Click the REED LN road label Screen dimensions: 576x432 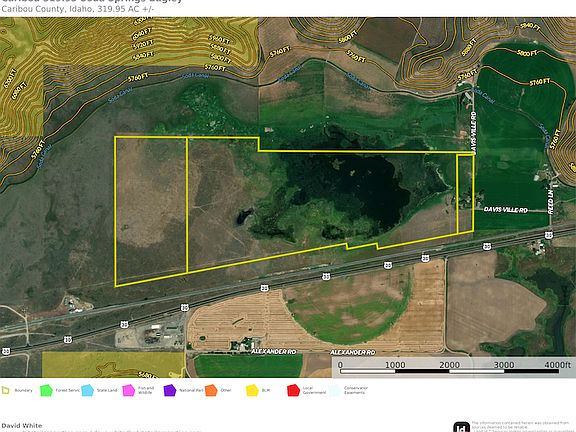coord(550,201)
